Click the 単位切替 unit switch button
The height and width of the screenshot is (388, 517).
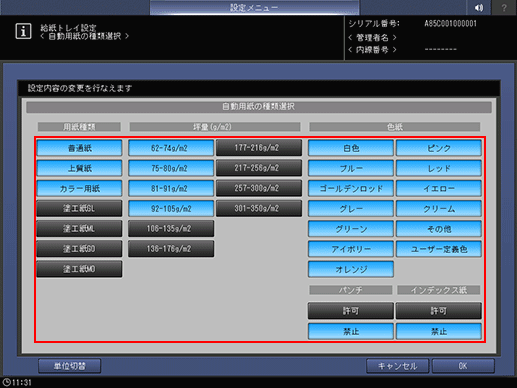coord(70,366)
